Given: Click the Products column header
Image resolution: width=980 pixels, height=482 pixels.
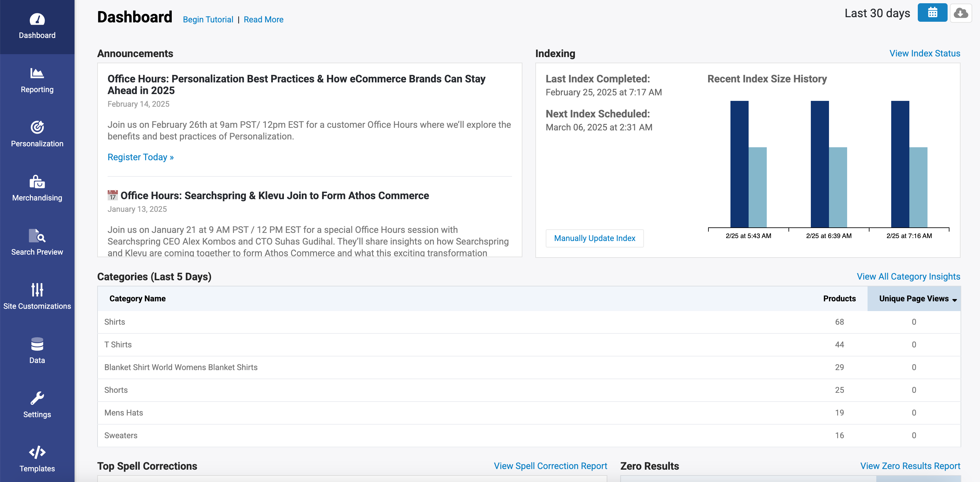Looking at the screenshot, I should pos(839,298).
